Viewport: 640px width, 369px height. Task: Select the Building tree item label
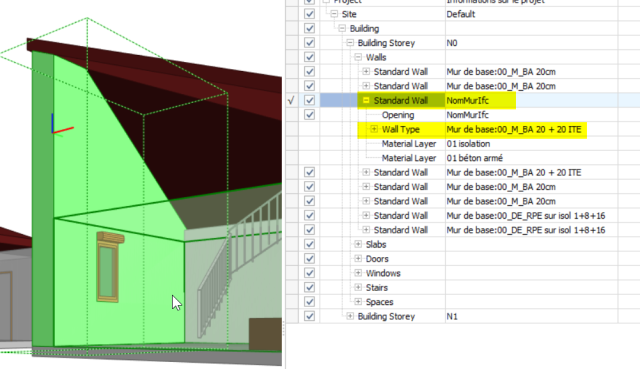[x=364, y=29]
